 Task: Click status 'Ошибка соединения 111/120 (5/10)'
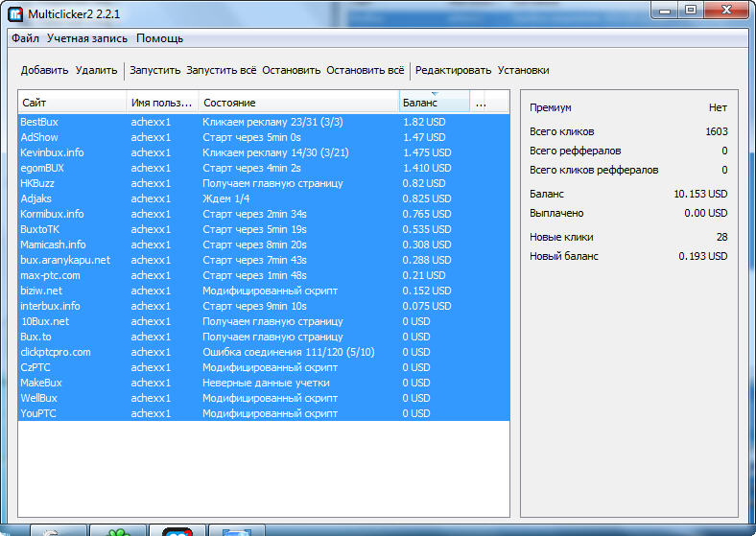click(x=289, y=352)
